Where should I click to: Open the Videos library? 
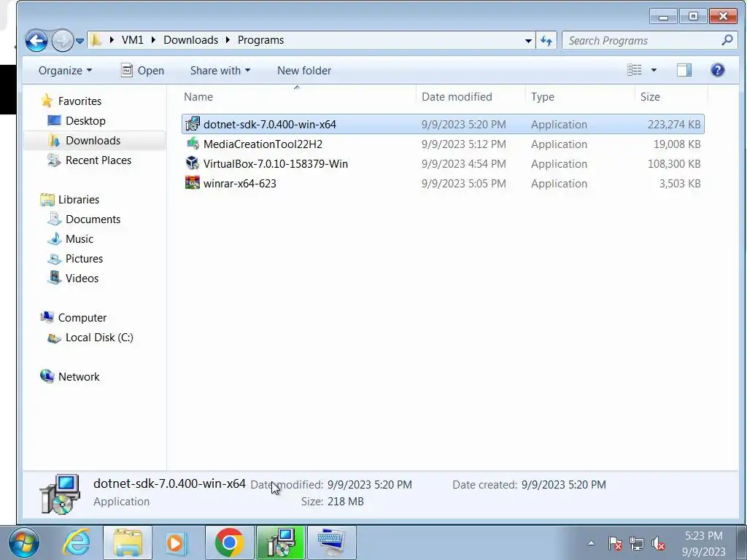click(82, 278)
